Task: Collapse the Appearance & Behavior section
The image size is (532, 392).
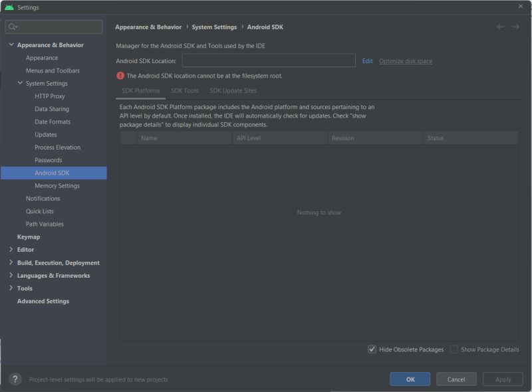Action: (x=10, y=45)
